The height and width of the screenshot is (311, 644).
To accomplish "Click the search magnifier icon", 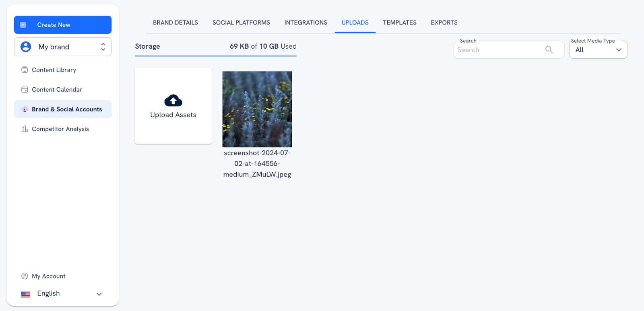I will [549, 50].
